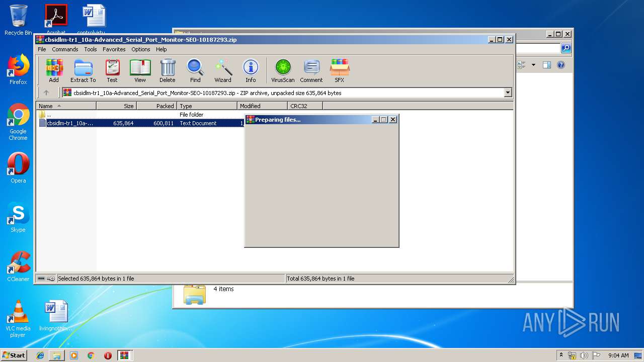The height and width of the screenshot is (362, 644).
Task: Open livingnothin Word document on desktop
Action: 56,316
